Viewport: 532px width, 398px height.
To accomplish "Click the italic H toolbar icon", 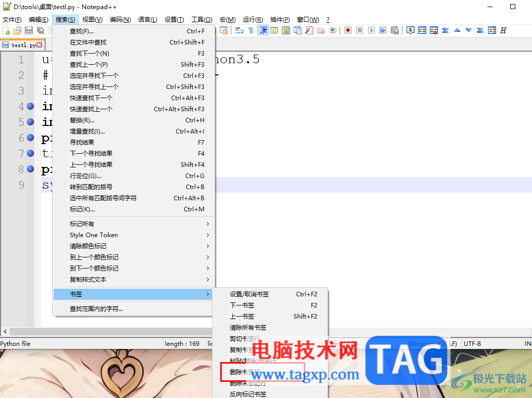I will (504, 30).
